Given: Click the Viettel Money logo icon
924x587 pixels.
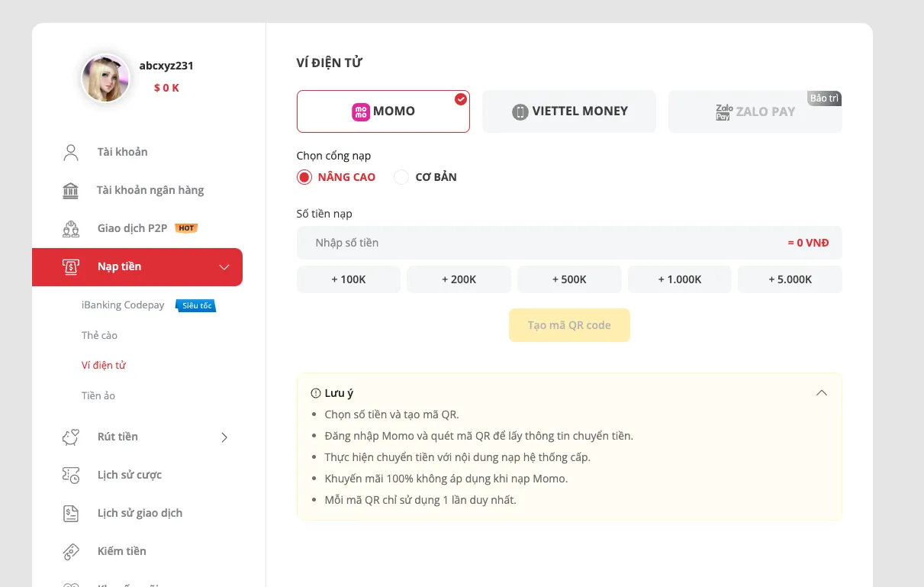Looking at the screenshot, I should [x=520, y=111].
